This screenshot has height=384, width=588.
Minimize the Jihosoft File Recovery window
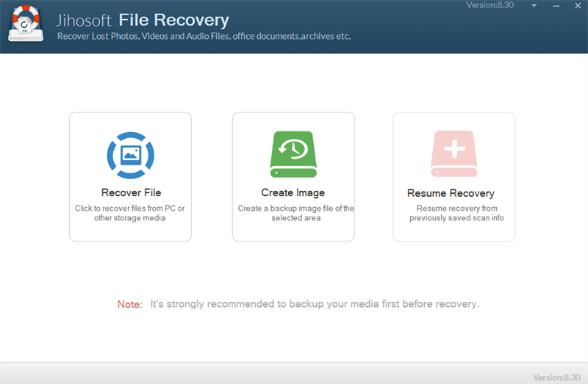tap(556, 6)
